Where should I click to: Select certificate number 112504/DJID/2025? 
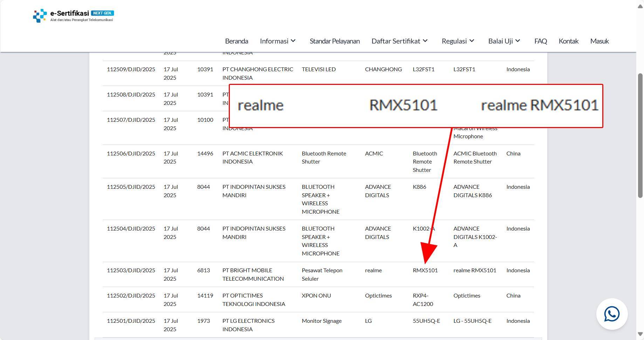click(x=131, y=228)
